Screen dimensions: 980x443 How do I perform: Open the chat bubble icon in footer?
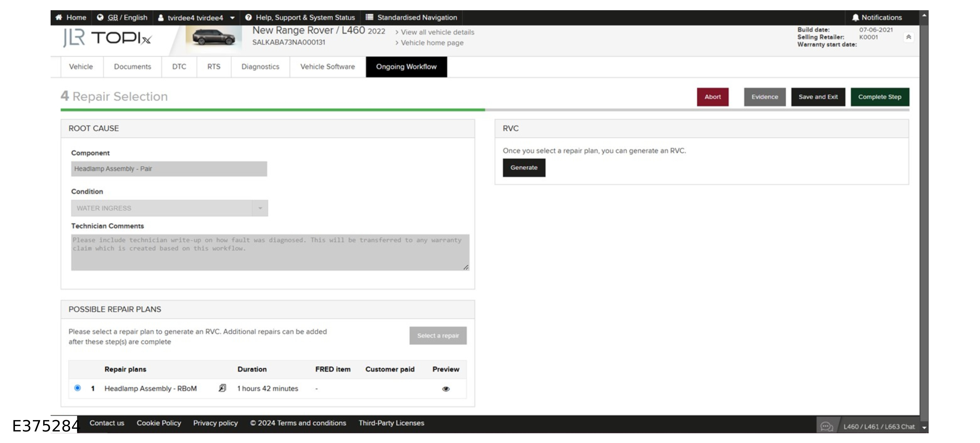(827, 426)
